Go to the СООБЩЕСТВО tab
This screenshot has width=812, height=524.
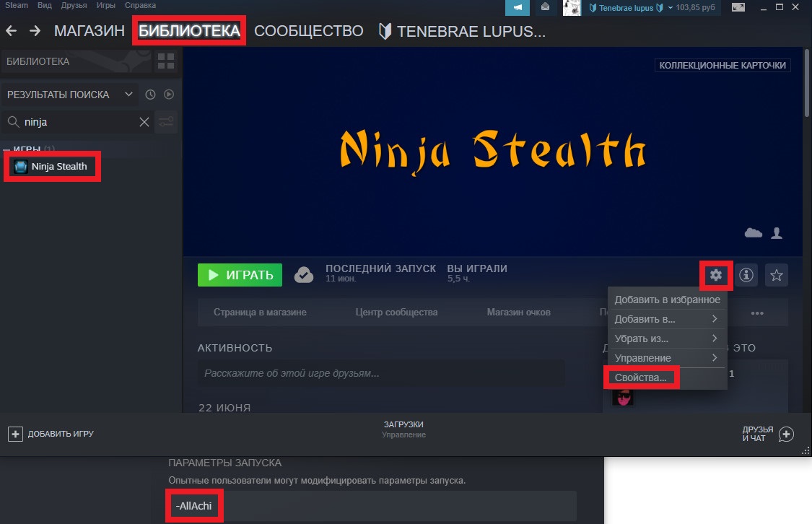coord(309,31)
